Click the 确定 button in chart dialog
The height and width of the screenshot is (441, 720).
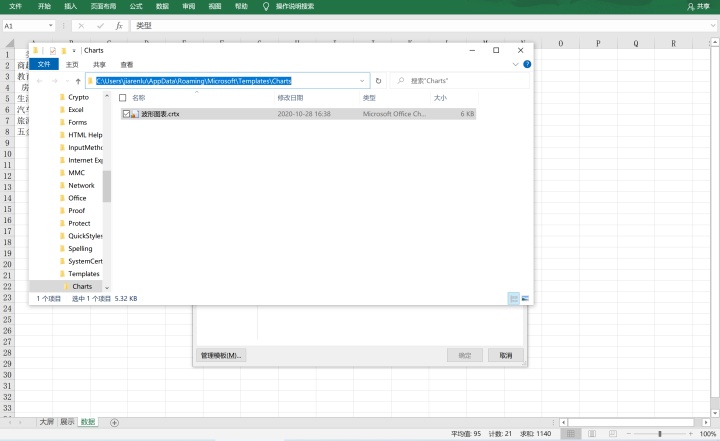[465, 355]
